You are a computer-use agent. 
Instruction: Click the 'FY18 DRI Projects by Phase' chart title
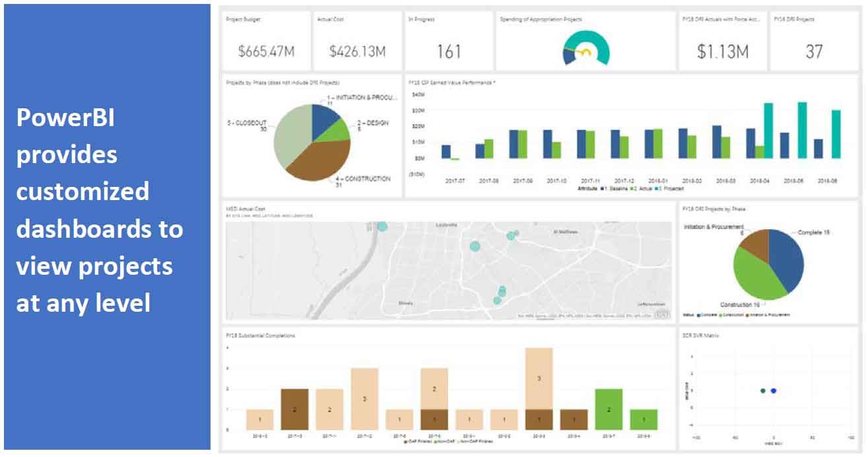(x=714, y=209)
